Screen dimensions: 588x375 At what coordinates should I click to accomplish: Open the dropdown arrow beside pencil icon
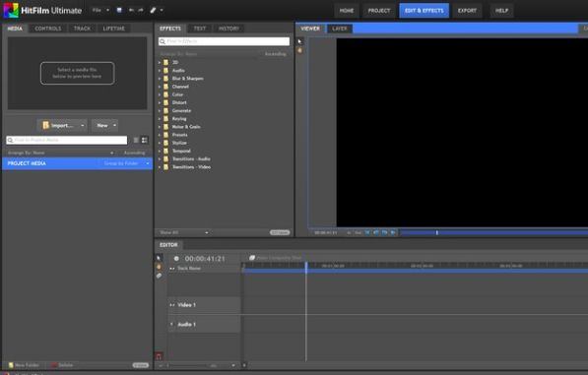coord(162,10)
